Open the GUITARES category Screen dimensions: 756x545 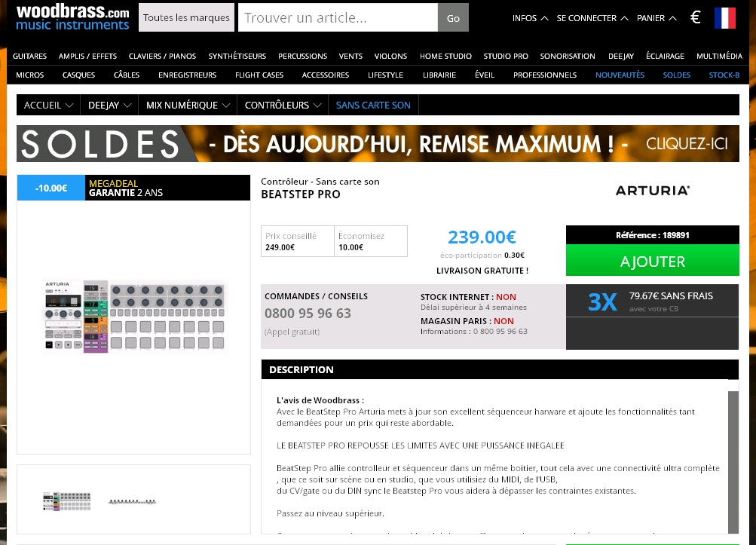[x=30, y=56]
